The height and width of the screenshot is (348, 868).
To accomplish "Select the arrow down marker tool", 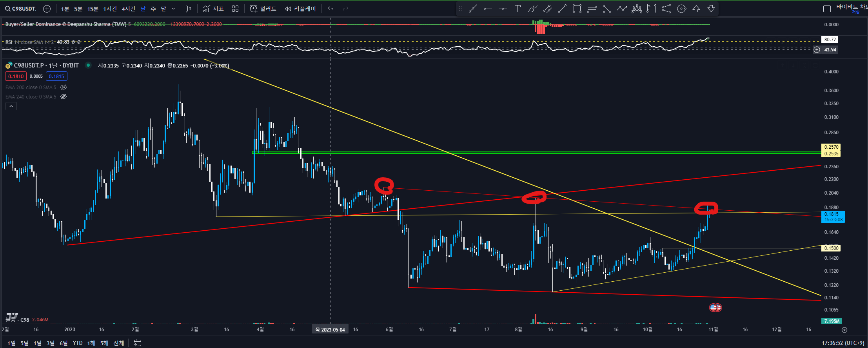I will 711,9.
